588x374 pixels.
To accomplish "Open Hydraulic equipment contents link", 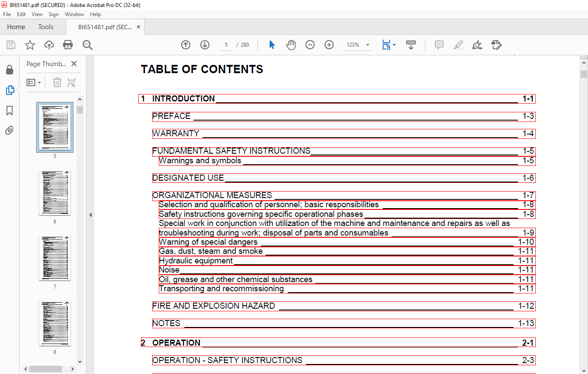I will pos(347,261).
